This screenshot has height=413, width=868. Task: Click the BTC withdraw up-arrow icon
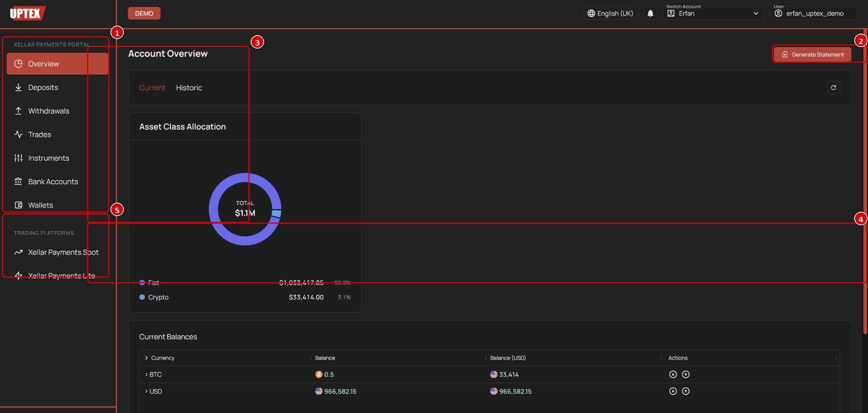click(686, 374)
